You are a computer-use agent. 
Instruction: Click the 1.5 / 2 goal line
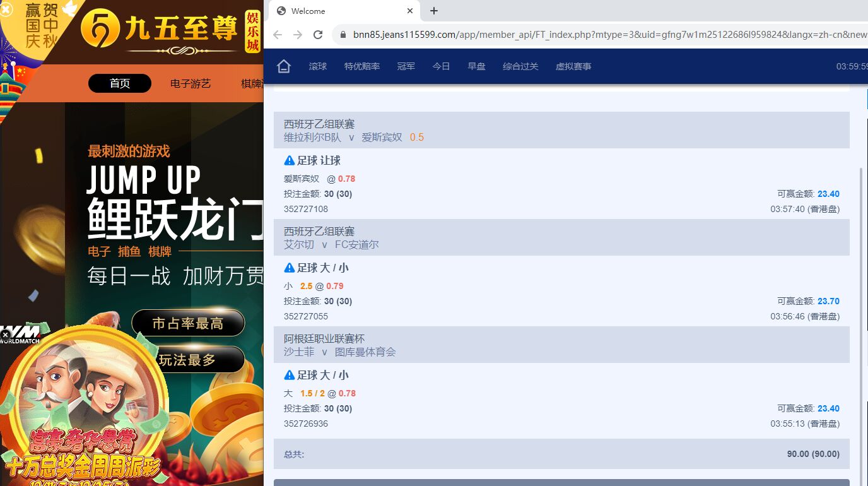(x=312, y=393)
